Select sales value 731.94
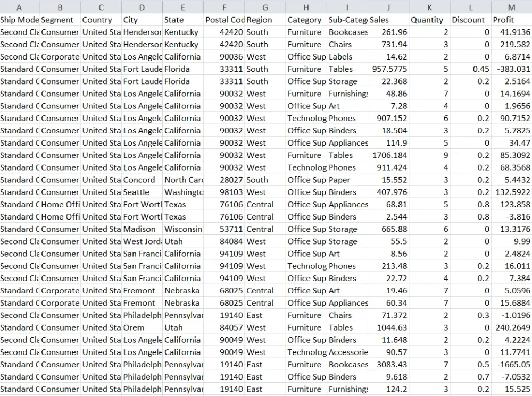The width and height of the screenshot is (532, 396). click(388, 45)
